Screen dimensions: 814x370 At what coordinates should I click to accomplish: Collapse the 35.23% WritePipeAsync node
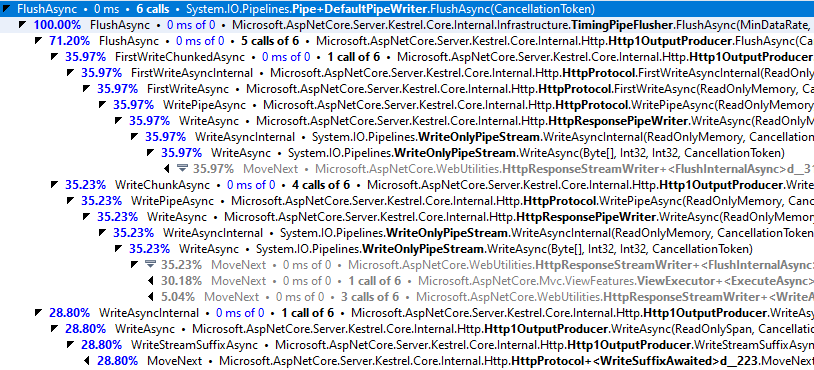click(70, 201)
